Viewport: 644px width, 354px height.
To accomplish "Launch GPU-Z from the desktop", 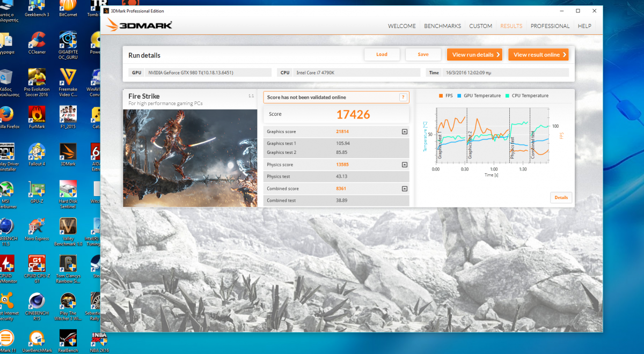I will (37, 192).
